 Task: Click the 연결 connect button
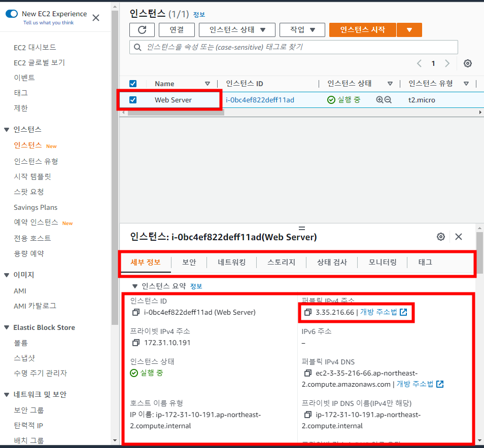pyautogui.click(x=177, y=30)
